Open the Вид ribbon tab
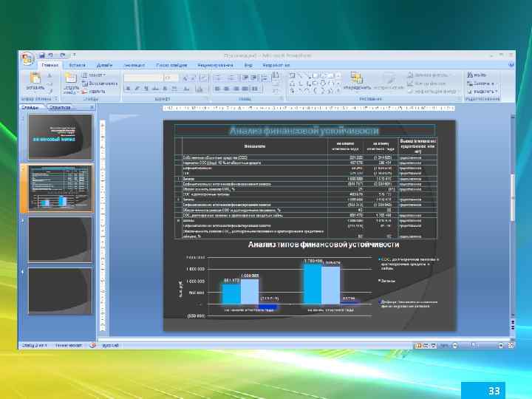This screenshot has height=399, width=532. point(248,65)
